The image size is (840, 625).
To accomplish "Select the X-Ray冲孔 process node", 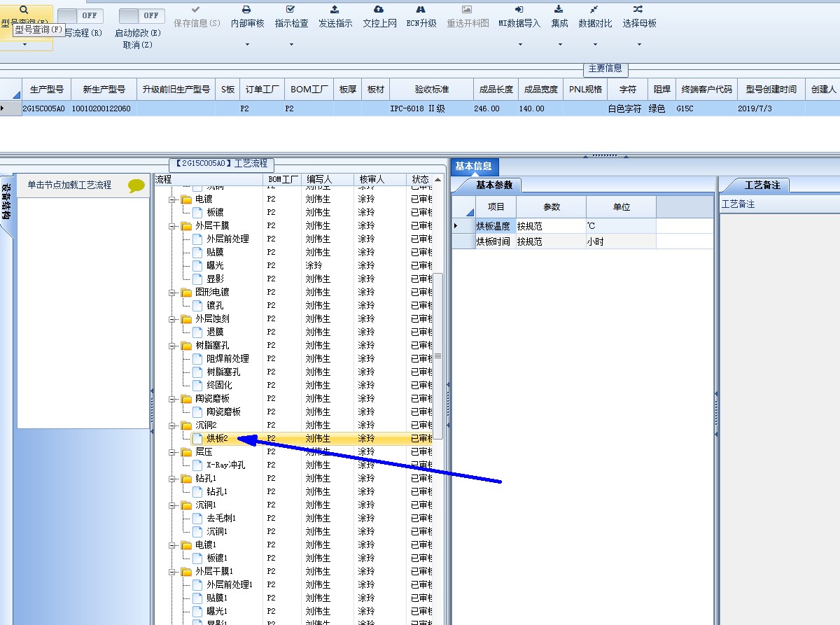I will [x=225, y=465].
